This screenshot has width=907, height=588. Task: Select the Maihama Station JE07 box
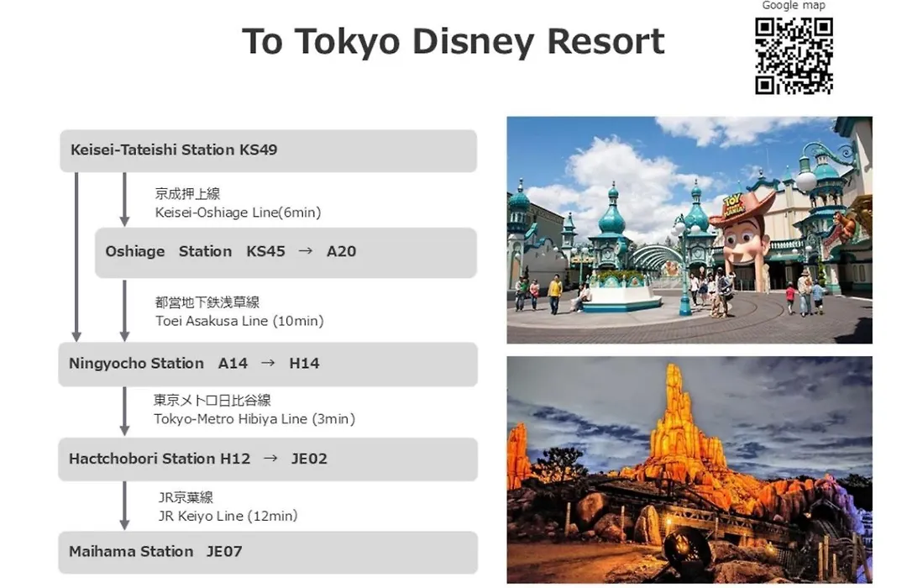268,552
